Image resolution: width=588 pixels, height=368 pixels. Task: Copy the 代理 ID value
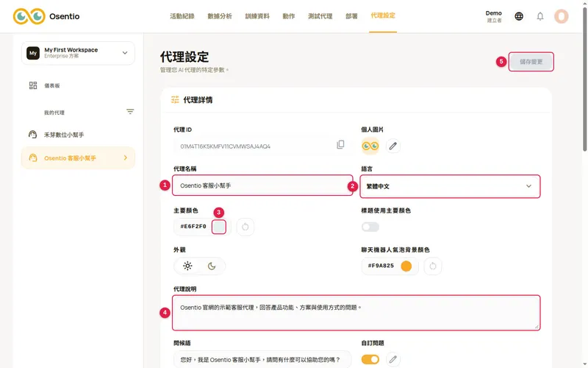340,144
